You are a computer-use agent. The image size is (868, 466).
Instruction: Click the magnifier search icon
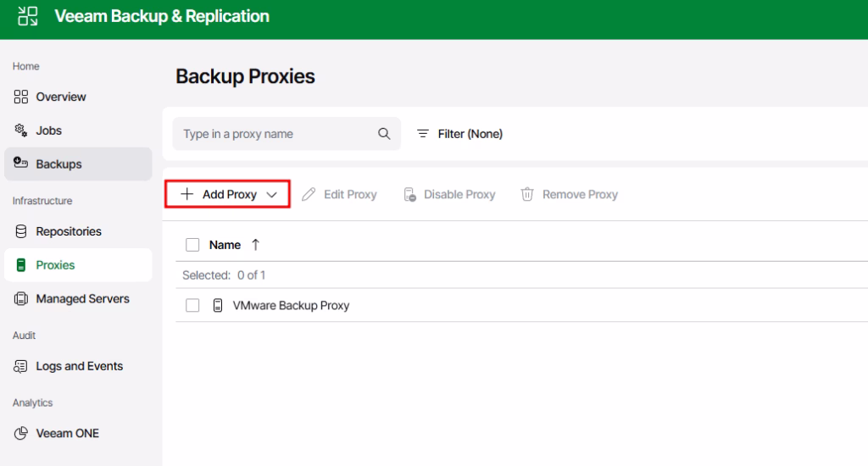tap(384, 134)
